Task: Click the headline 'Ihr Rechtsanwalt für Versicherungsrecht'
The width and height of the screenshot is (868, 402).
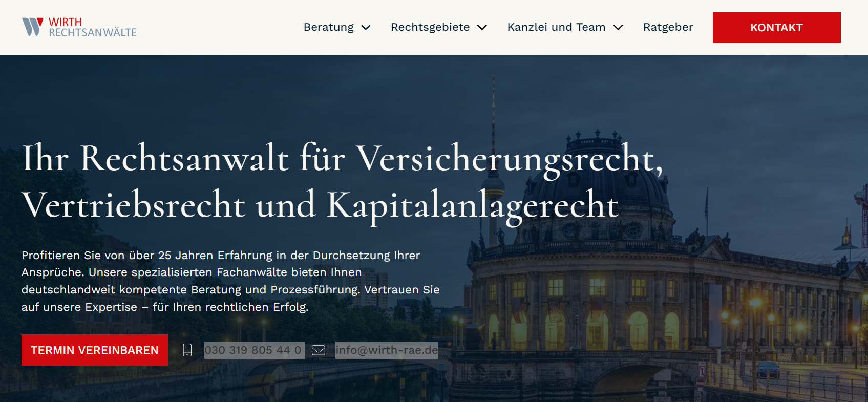Action: coord(342,158)
